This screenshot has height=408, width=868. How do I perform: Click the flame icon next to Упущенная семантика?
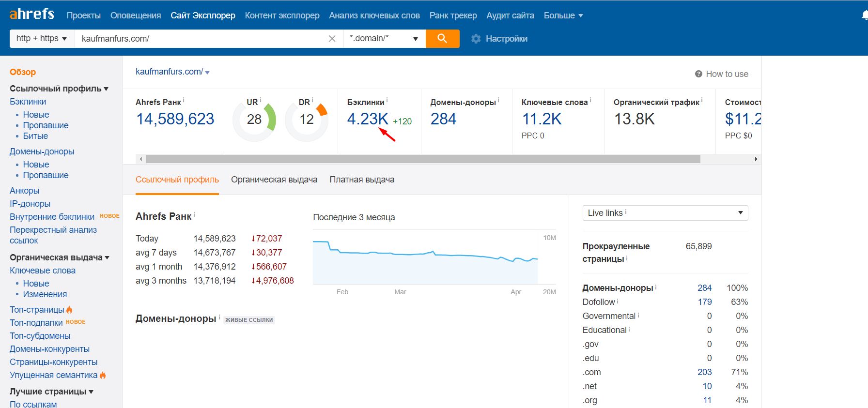103,375
